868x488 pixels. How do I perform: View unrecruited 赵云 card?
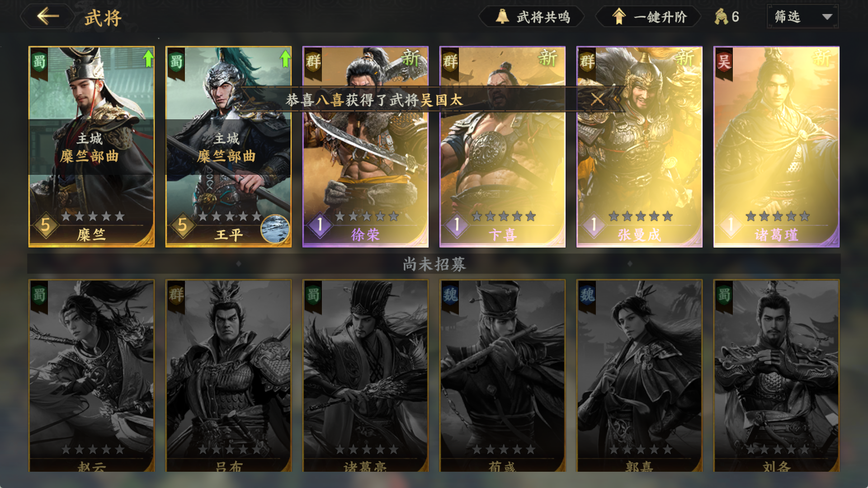point(91,376)
